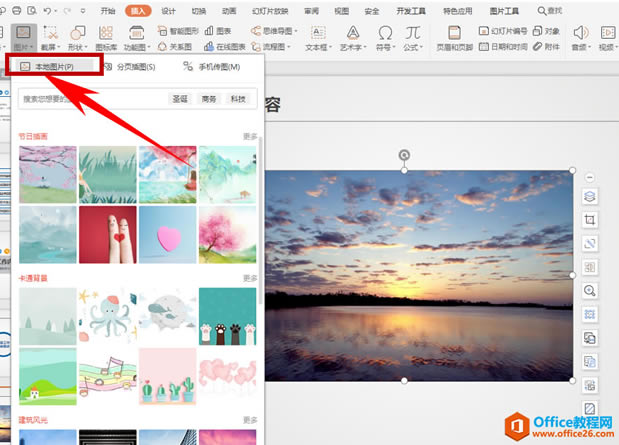
Task: Click 更多 next to 节日插画
Action: 250,137
